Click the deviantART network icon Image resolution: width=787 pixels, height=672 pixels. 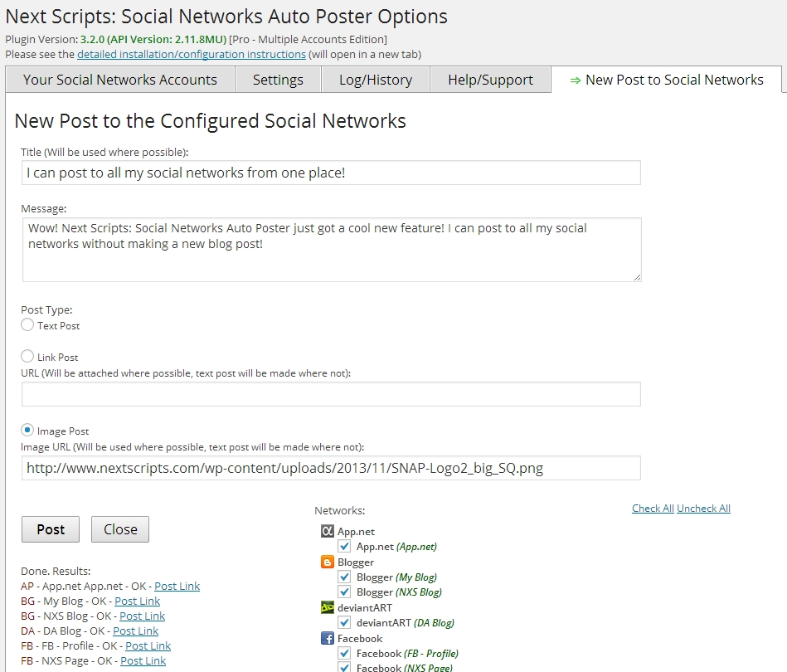[328, 608]
